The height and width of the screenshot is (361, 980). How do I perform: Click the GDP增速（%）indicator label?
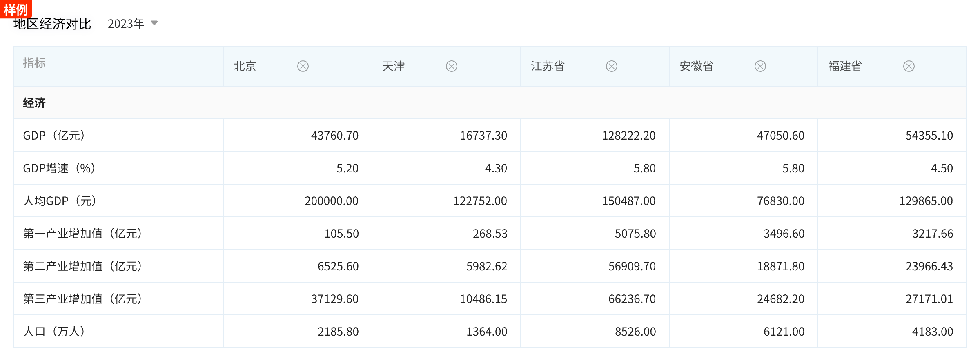tap(59, 168)
